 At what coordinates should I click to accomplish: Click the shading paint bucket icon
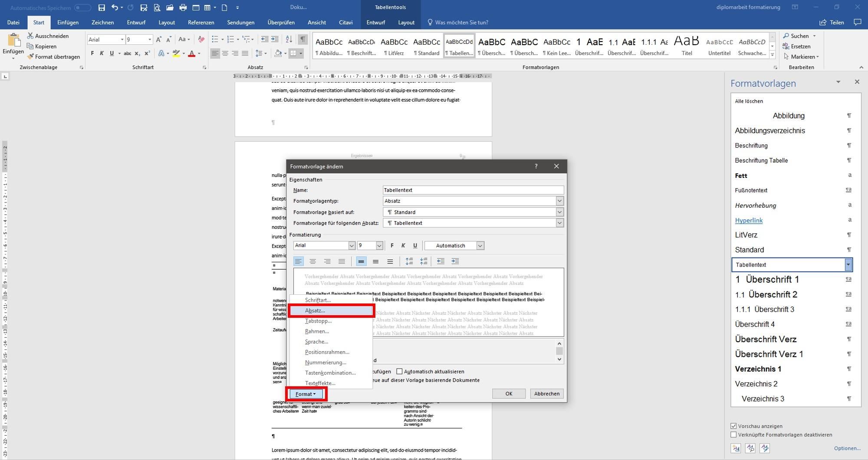pyautogui.click(x=278, y=53)
